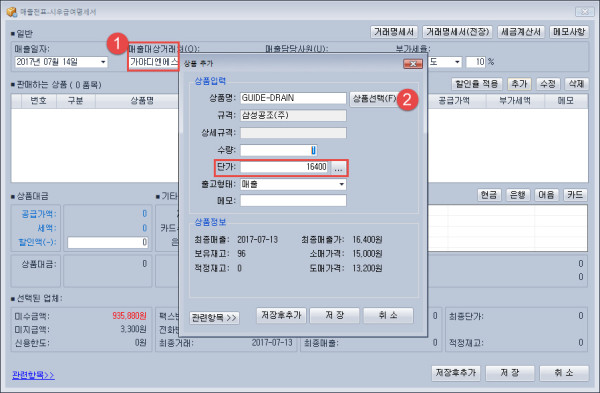The height and width of the screenshot is (393, 600).
Task: Click the 미수금액 value 935,880원
Action: (129, 316)
